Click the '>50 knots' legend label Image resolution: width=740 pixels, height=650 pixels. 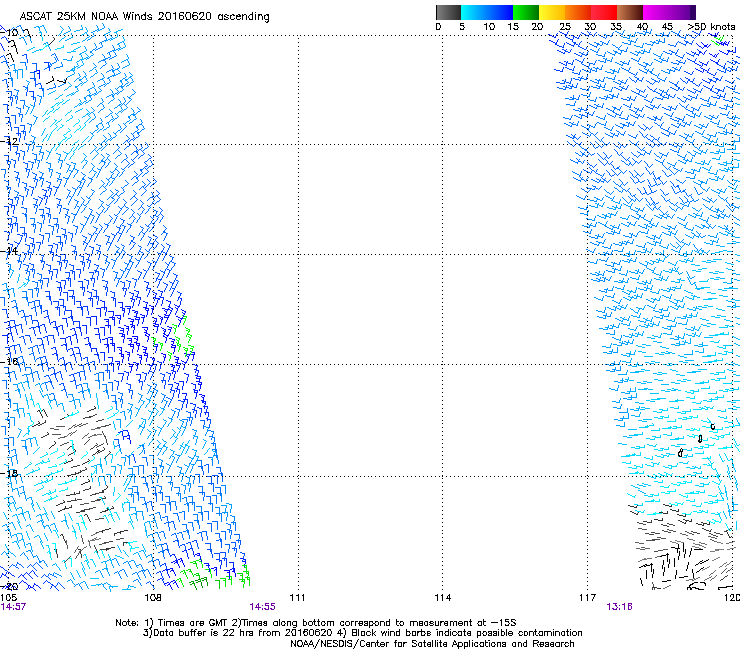711,27
